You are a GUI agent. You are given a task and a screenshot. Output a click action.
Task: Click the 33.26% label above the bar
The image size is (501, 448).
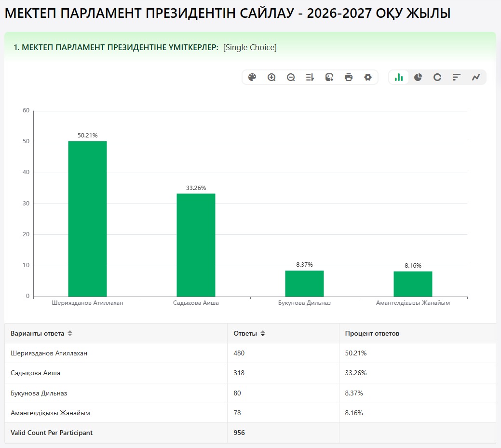click(196, 188)
